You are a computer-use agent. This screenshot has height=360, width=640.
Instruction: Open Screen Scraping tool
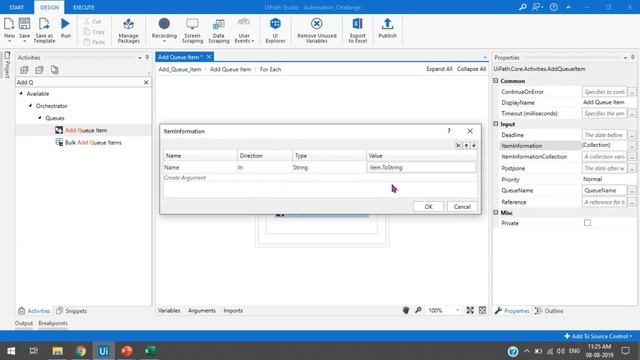click(x=192, y=30)
